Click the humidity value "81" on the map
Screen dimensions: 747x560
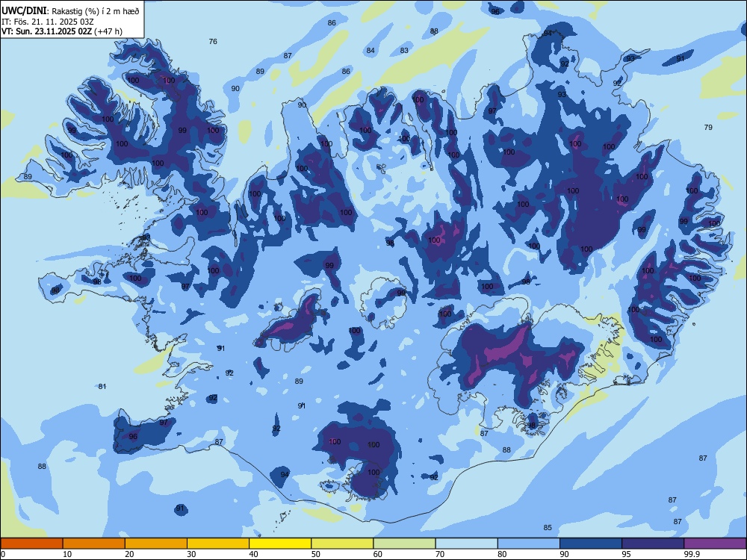pos(102,386)
